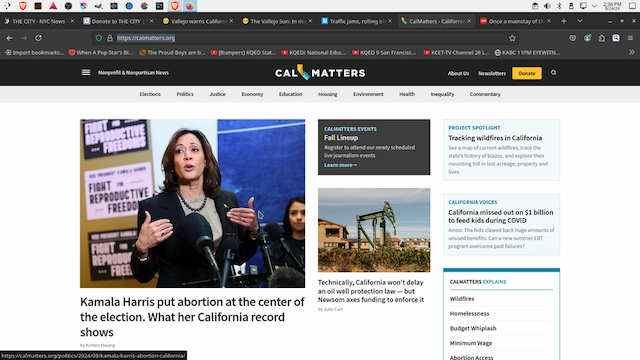Go back to the previous page
The height and width of the screenshot is (360, 640).
coord(9,38)
